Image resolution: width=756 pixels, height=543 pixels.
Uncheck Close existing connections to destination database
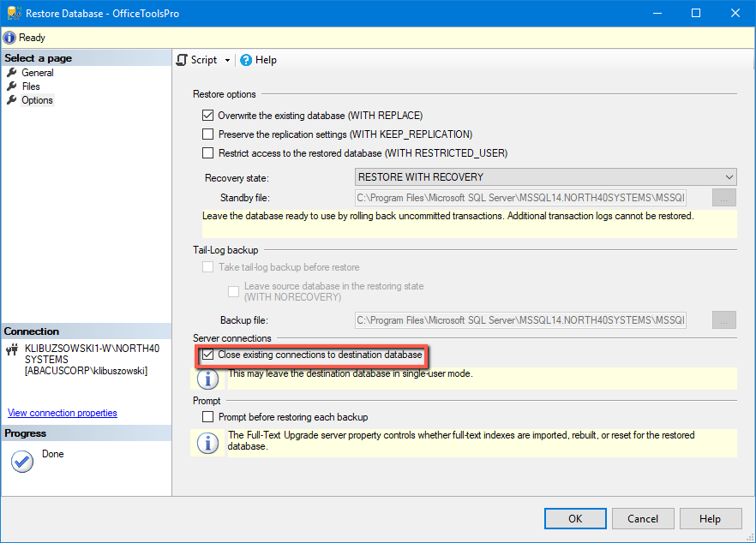coord(207,355)
